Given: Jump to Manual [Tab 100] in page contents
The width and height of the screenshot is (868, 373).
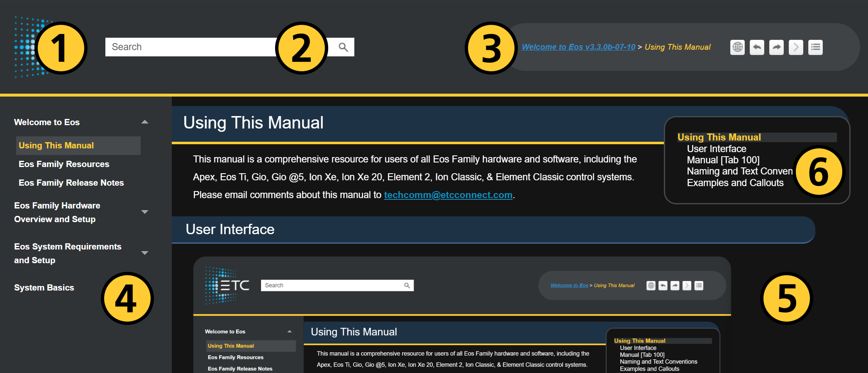Looking at the screenshot, I should (x=723, y=160).
